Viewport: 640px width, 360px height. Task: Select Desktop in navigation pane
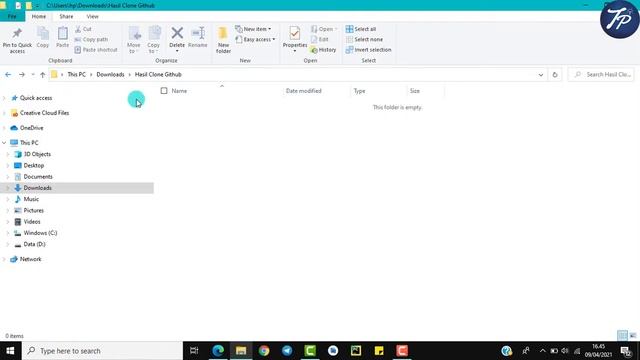point(33,165)
